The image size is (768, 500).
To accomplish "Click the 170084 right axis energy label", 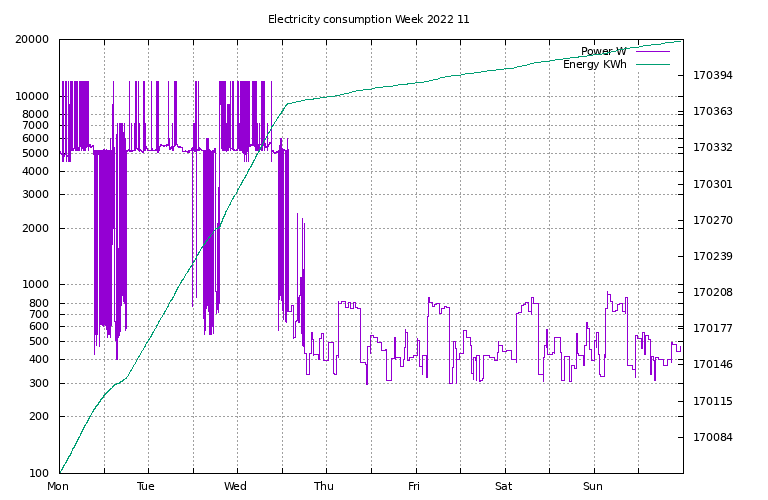I will coord(713,437).
